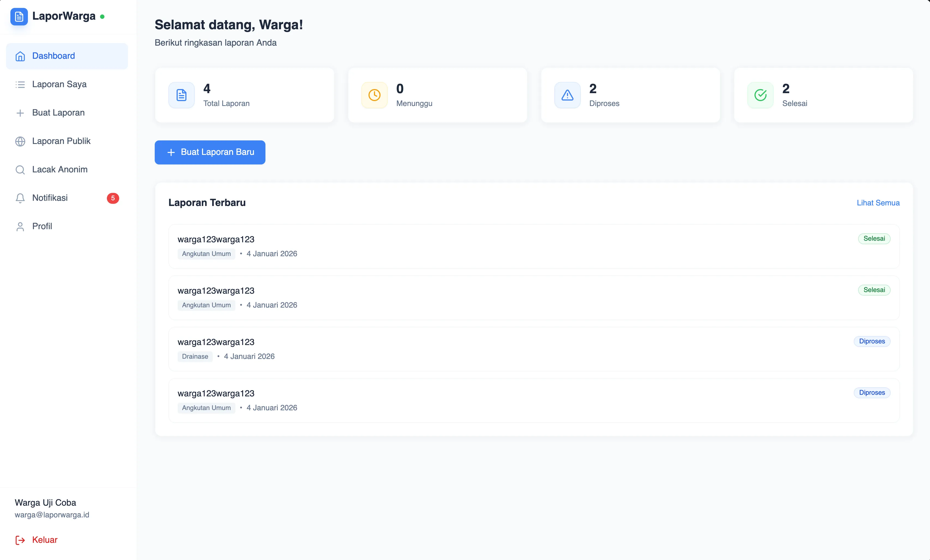Open the Laporan Saya menu entry
This screenshot has height=560, width=930.
pos(59,84)
